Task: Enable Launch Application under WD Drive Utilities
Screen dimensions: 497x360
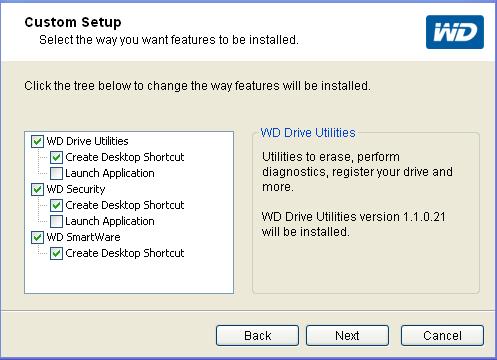Action: pos(56,173)
